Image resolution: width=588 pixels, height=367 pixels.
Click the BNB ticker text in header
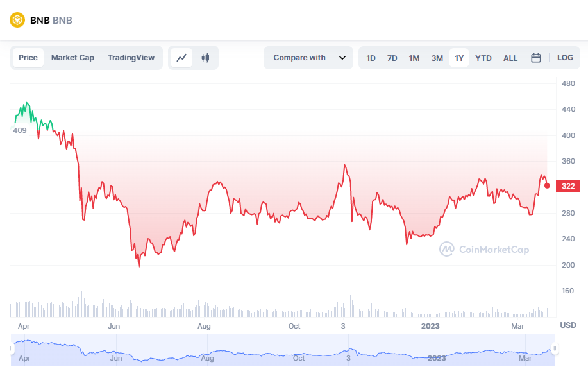tap(62, 21)
